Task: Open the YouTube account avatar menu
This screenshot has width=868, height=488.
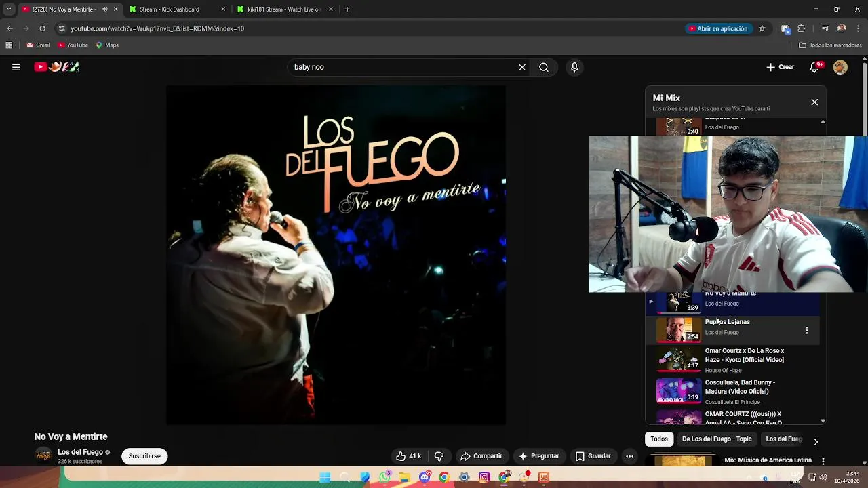Action: click(x=840, y=67)
